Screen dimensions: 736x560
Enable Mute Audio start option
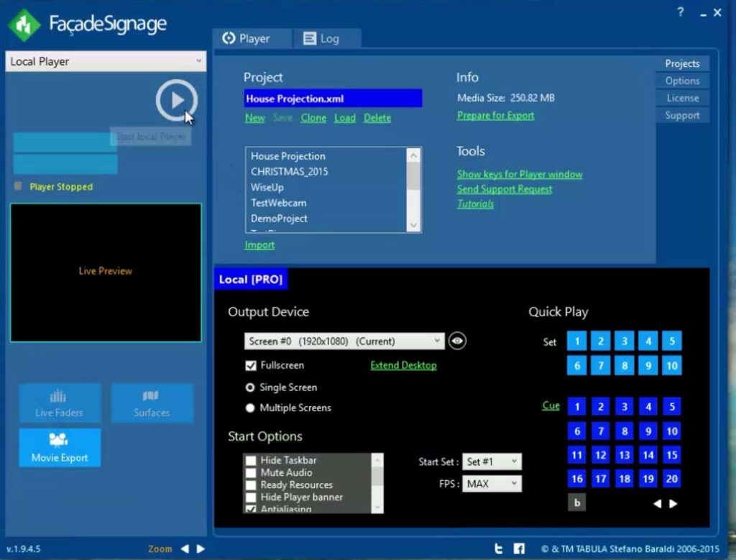pyautogui.click(x=251, y=472)
